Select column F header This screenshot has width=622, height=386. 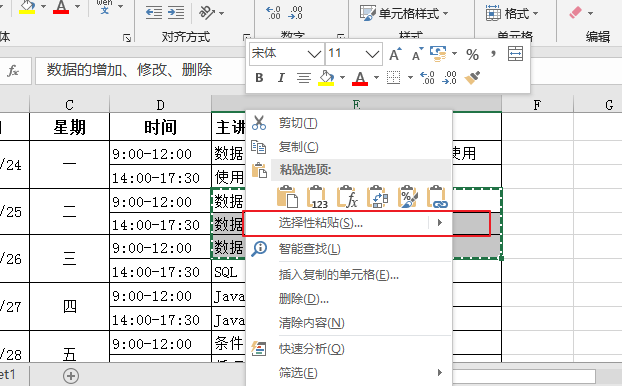pos(537,105)
